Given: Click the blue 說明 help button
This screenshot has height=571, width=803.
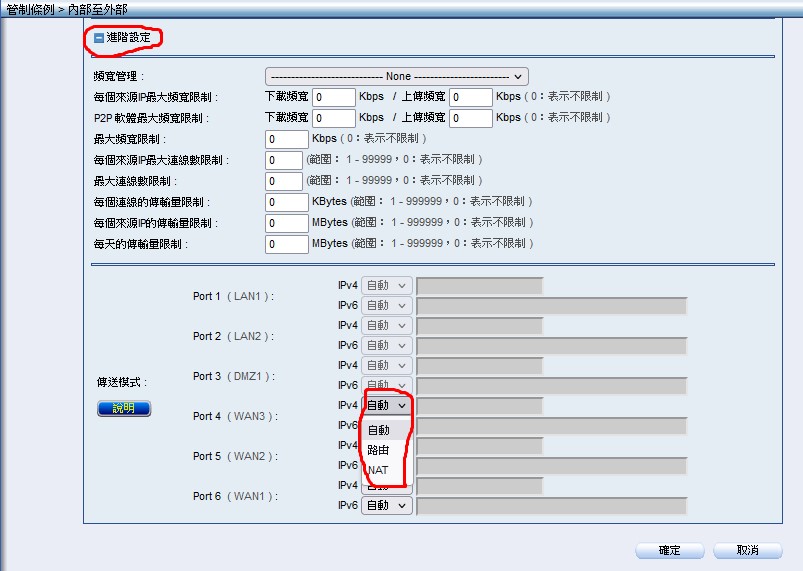Looking at the screenshot, I should pyautogui.click(x=124, y=408).
